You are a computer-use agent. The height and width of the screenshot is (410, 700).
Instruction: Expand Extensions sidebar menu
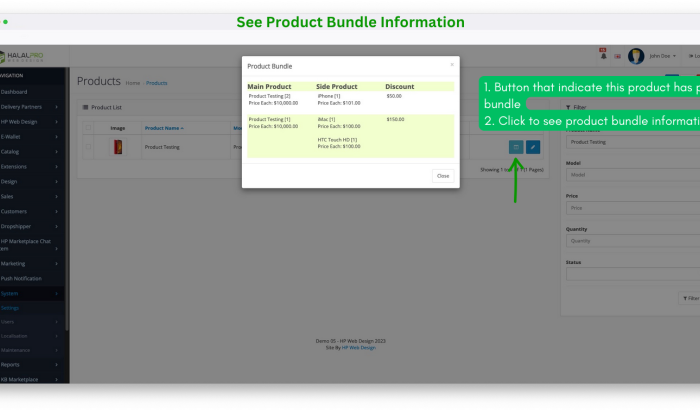tap(31, 167)
